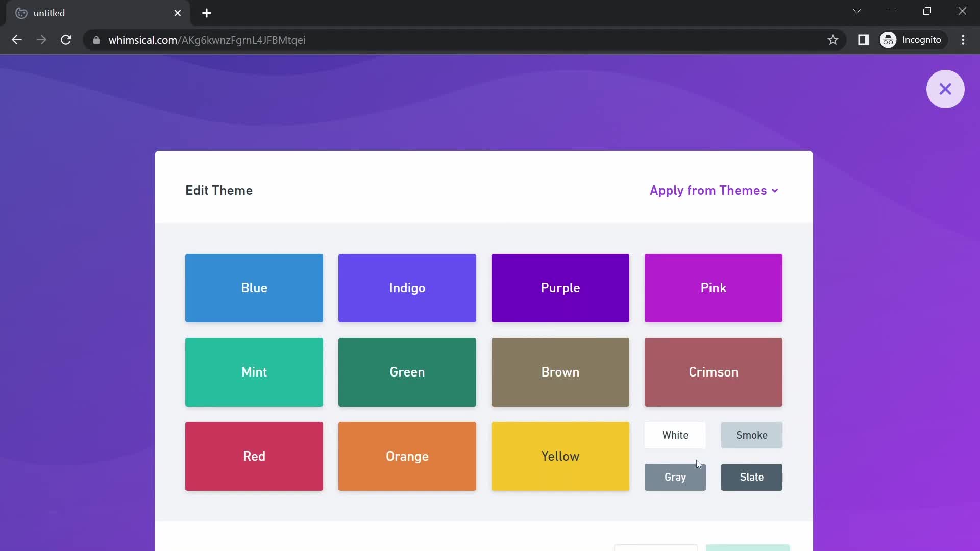Click the browser address bar URL
980x551 pixels.
(x=207, y=40)
